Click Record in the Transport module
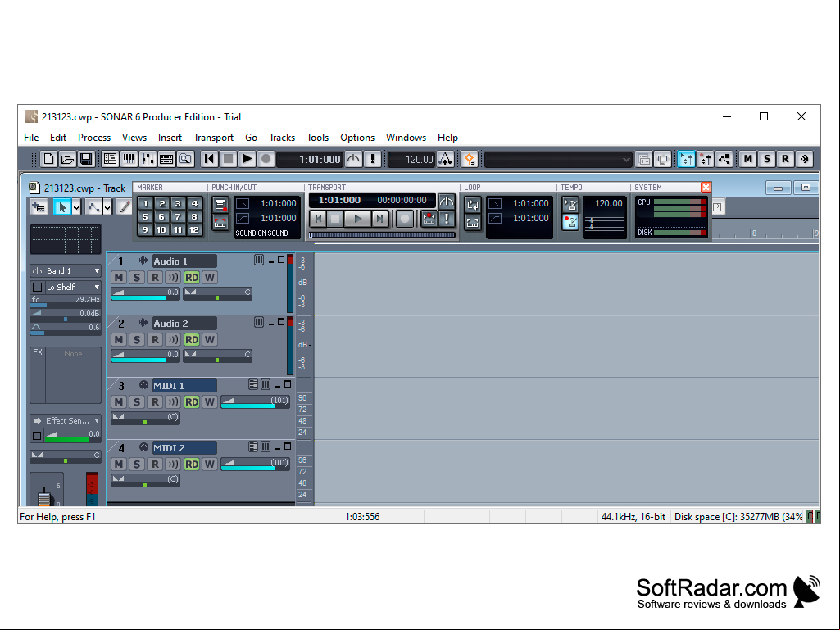Image resolution: width=840 pixels, height=630 pixels. [x=405, y=219]
